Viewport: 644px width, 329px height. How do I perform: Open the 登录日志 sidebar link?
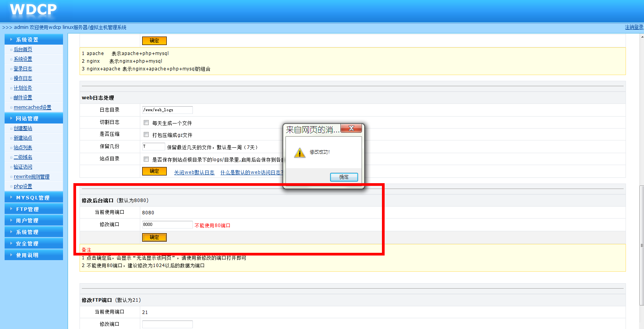[23, 68]
